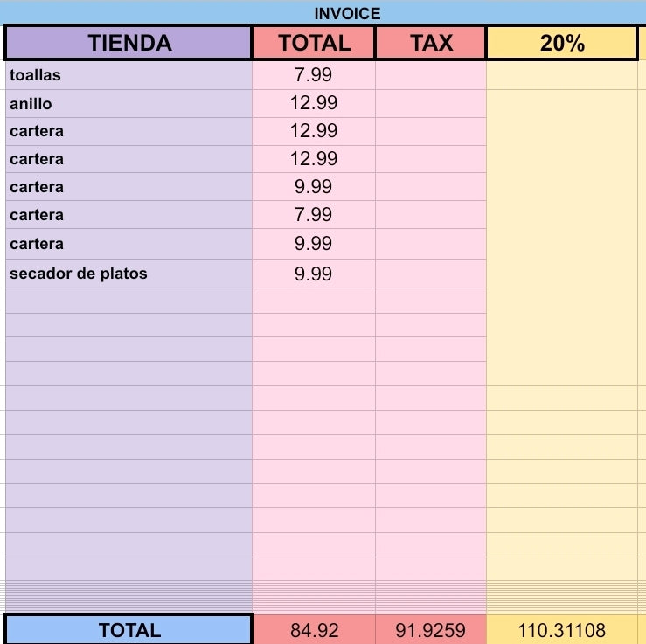Select the empty TAX cell beside toallas
The image size is (646, 644).
click(431, 75)
